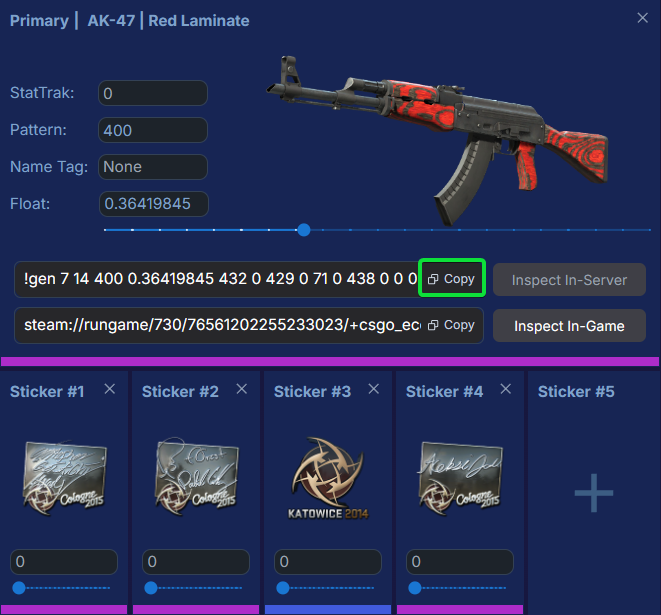
Task: Click the Inspect In-Server button
Action: (569, 280)
